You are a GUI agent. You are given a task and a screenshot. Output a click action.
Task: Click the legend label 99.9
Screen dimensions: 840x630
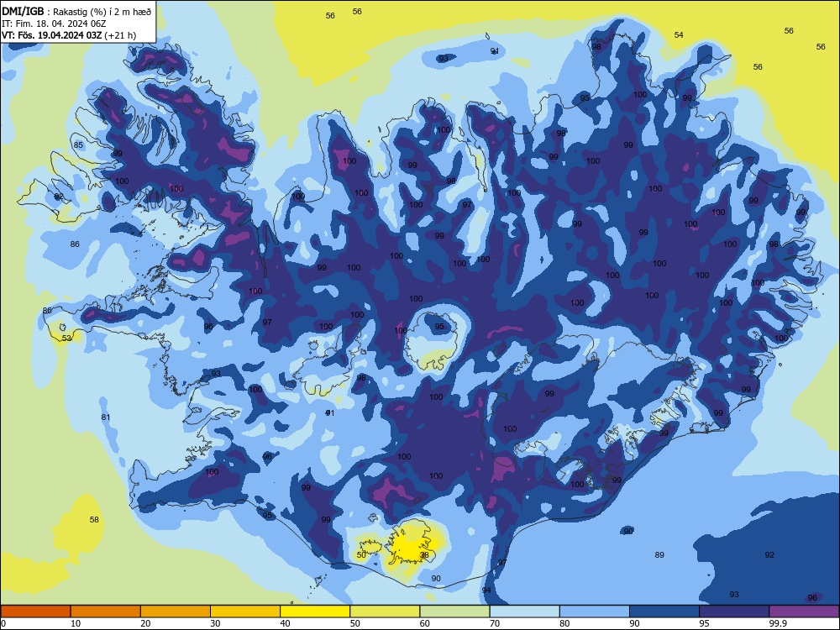coord(778,623)
